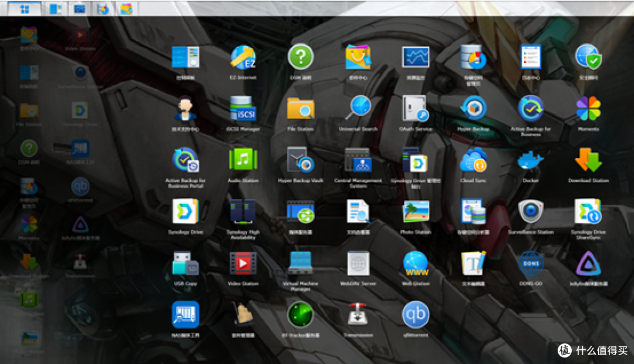Launch Synology High Availability
The image size is (634, 364).
tap(243, 211)
